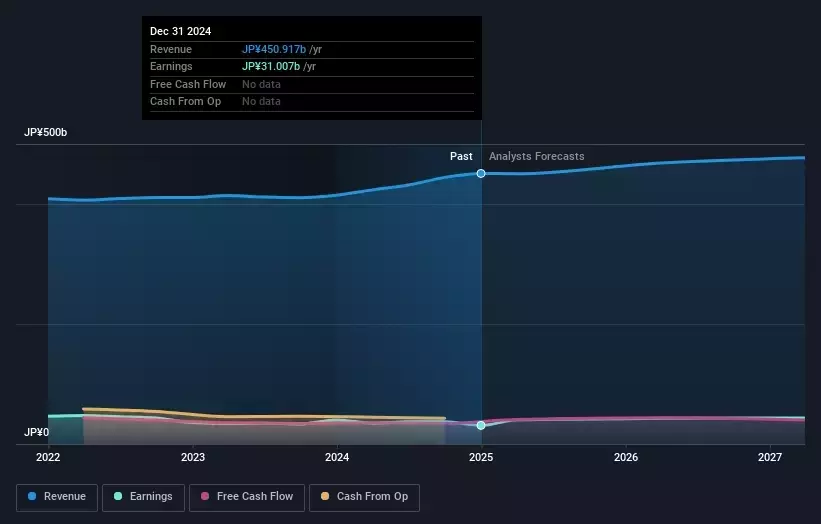Viewport: 821px width, 524px height.
Task: Click the Cash From Op legend button
Action: tap(364, 497)
